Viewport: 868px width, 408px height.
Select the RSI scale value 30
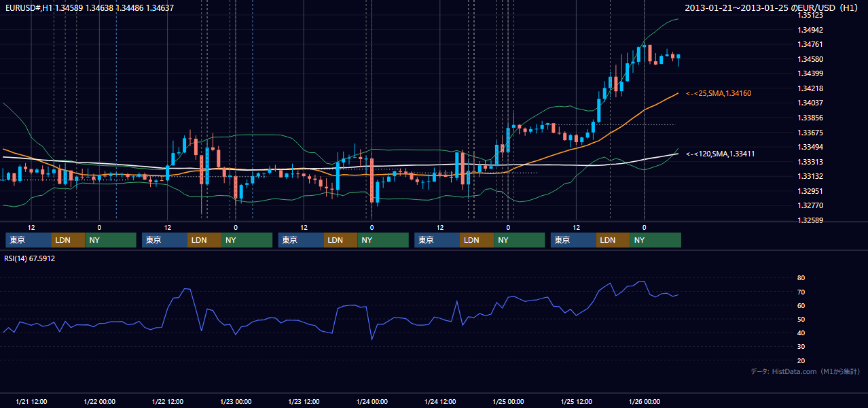[801, 347]
